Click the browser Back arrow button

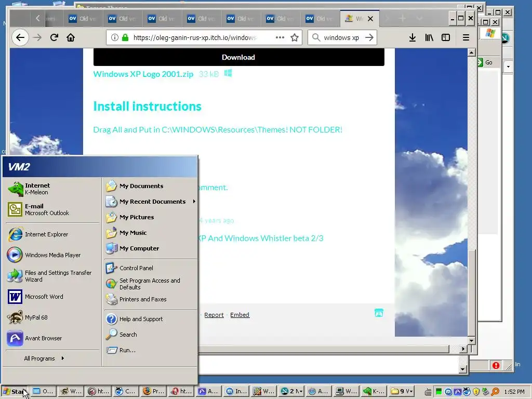click(x=20, y=37)
